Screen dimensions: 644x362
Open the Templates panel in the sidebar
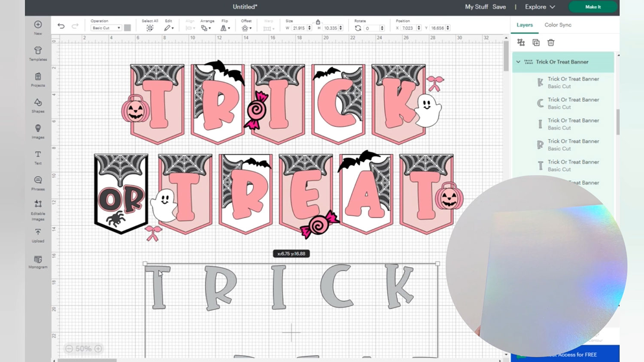(x=38, y=53)
